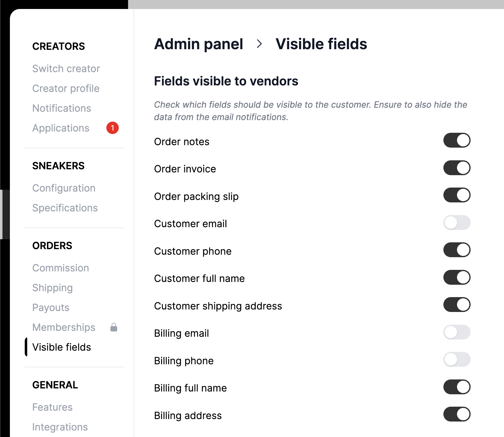The image size is (504, 437).
Task: Open Commission under the Orders section
Action: (61, 268)
